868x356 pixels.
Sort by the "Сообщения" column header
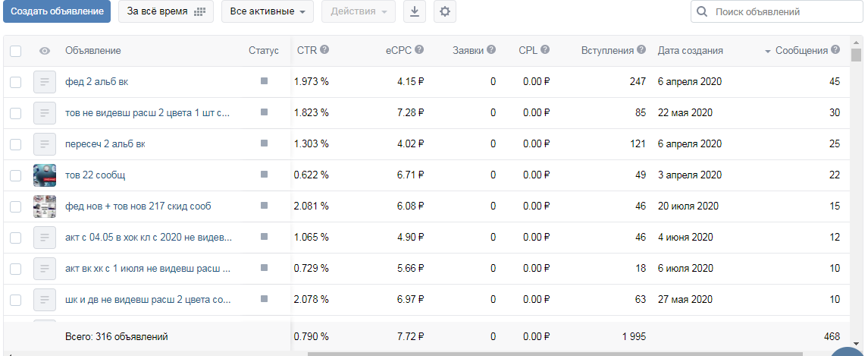801,51
